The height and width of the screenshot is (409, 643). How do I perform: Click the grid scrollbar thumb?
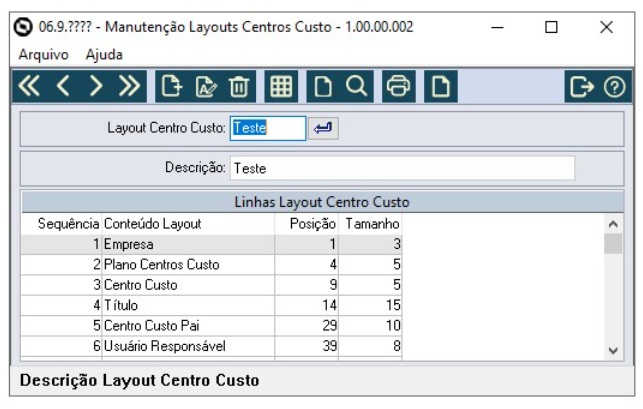coord(613,244)
